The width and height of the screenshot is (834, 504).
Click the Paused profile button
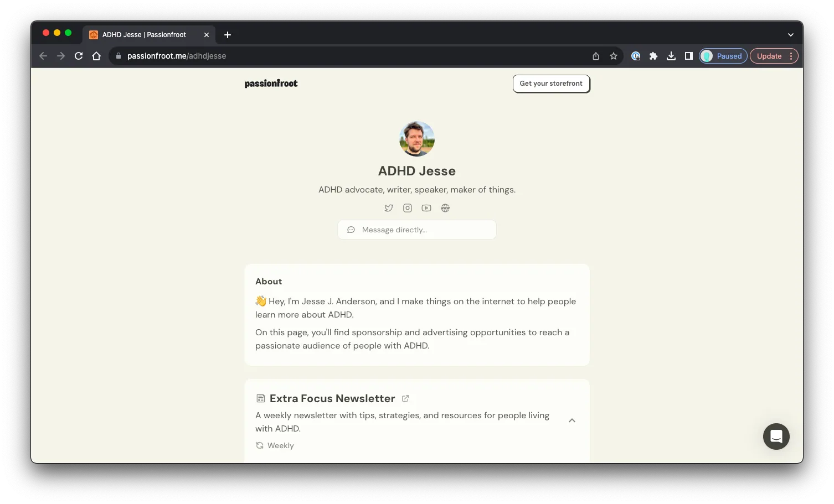(723, 56)
